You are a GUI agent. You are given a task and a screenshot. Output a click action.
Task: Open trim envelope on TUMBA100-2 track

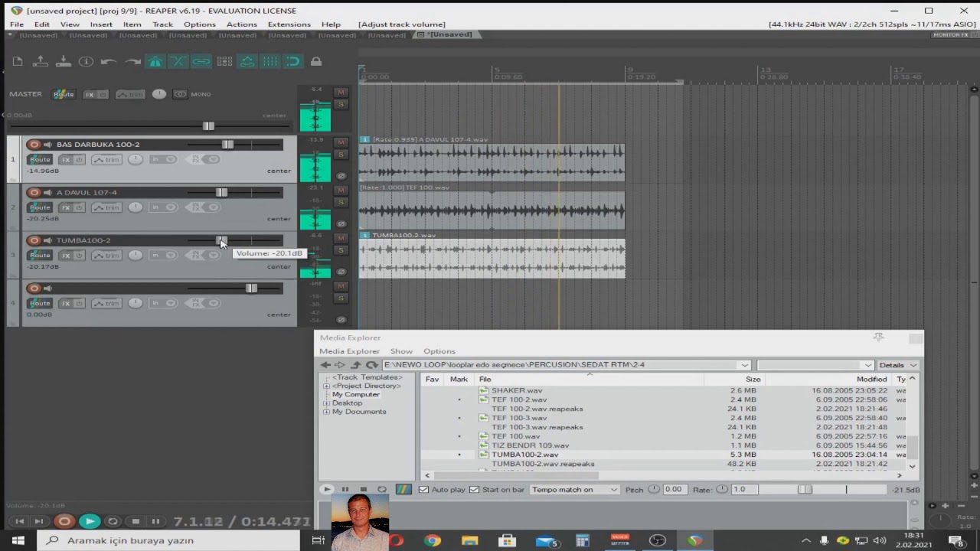click(107, 255)
